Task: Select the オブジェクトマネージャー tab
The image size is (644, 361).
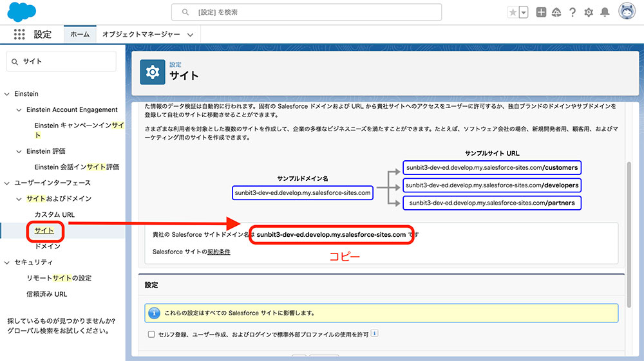Action: (141, 35)
